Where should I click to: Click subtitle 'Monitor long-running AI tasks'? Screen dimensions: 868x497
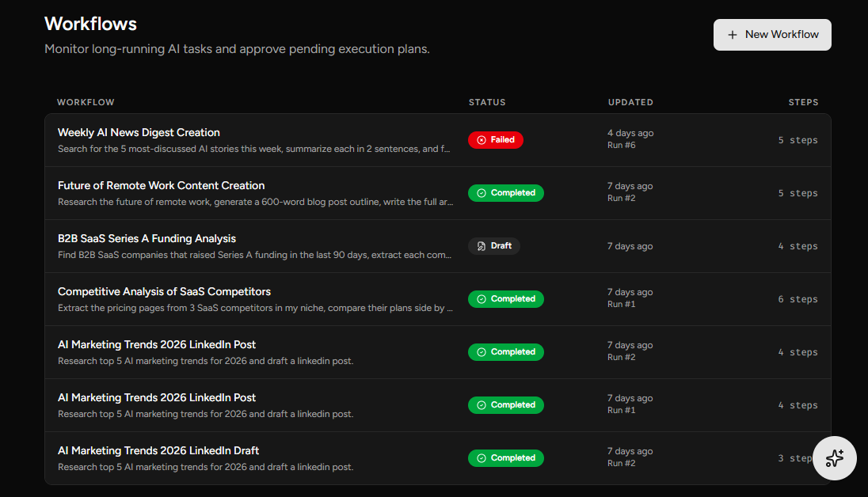237,49
